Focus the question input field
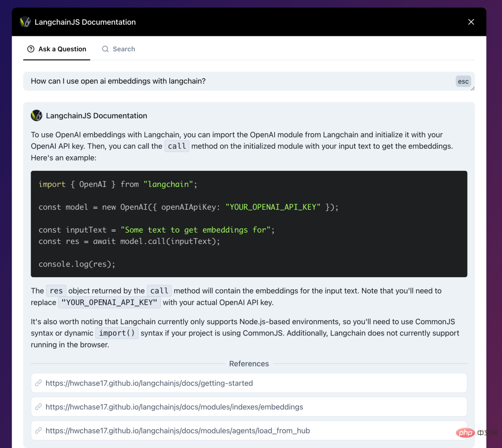 tap(232, 81)
